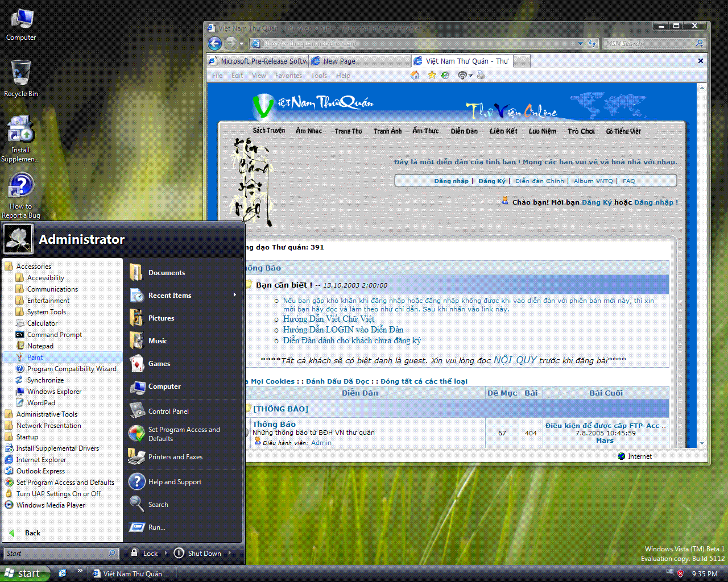This screenshot has width=728, height=582.
Task: Switch to the New Page tab
Action: [360, 61]
